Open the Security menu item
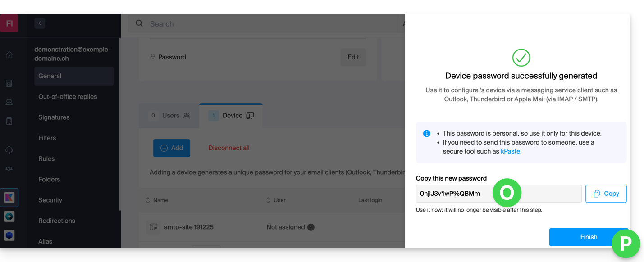 [50, 200]
